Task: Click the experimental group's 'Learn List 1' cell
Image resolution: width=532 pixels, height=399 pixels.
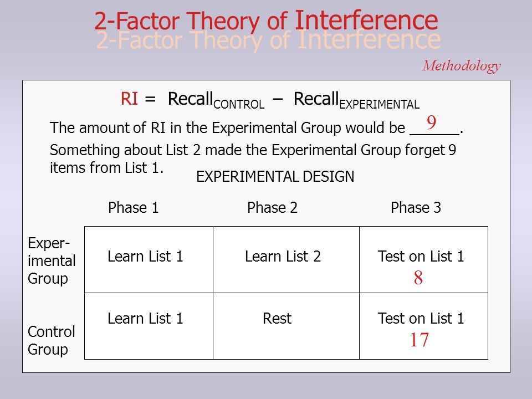Action: pos(149,259)
